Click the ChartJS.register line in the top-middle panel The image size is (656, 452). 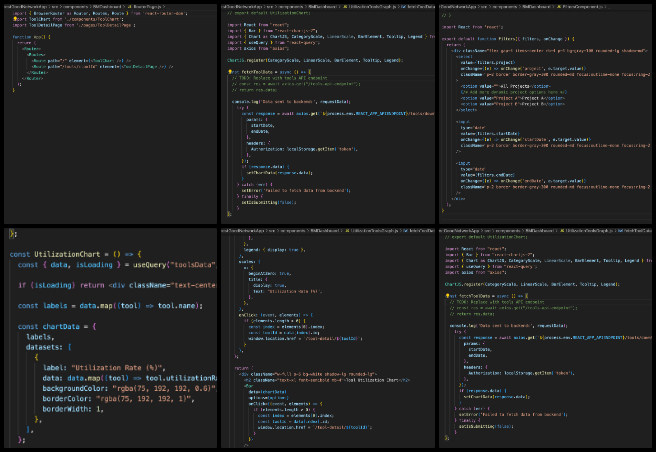coord(315,60)
